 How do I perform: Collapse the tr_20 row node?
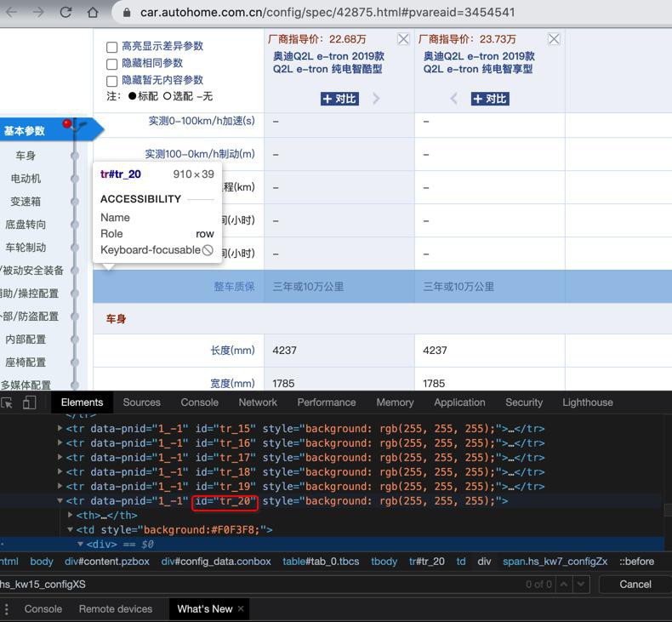tap(60, 500)
